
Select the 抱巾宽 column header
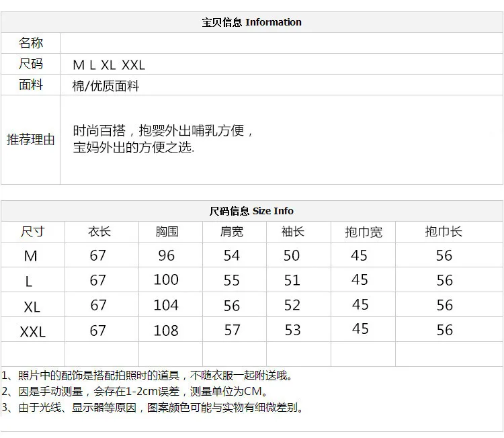coord(364,232)
